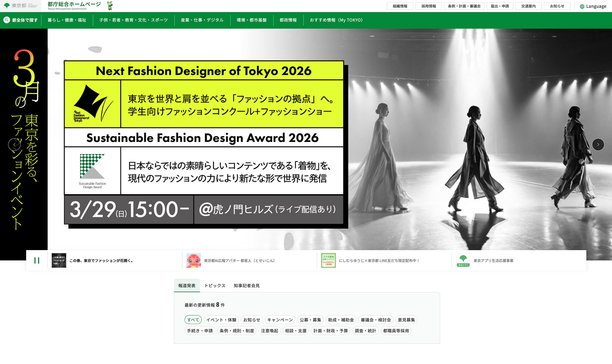The image size is (612, 364).
Task: Select the すべて filter chip
Action: pos(193,320)
